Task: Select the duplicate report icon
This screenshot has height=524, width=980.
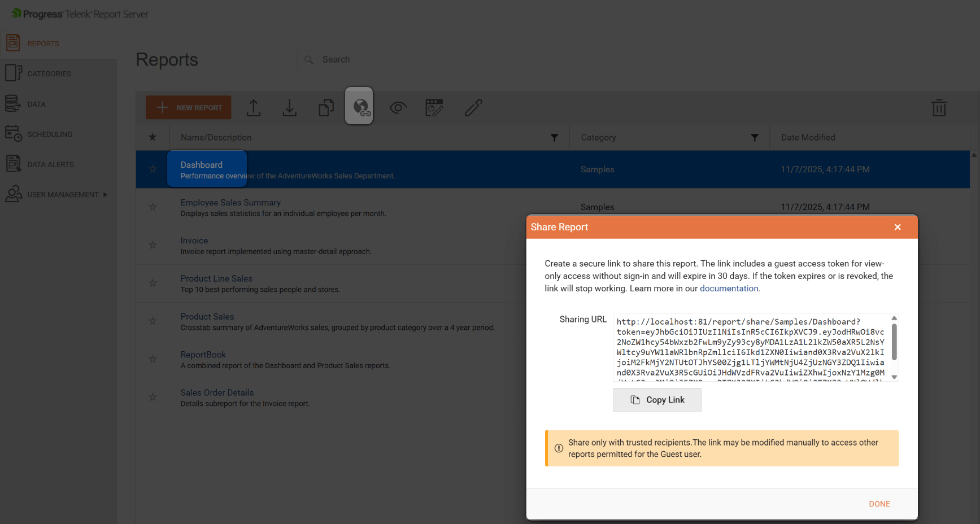Action: pyautogui.click(x=326, y=107)
